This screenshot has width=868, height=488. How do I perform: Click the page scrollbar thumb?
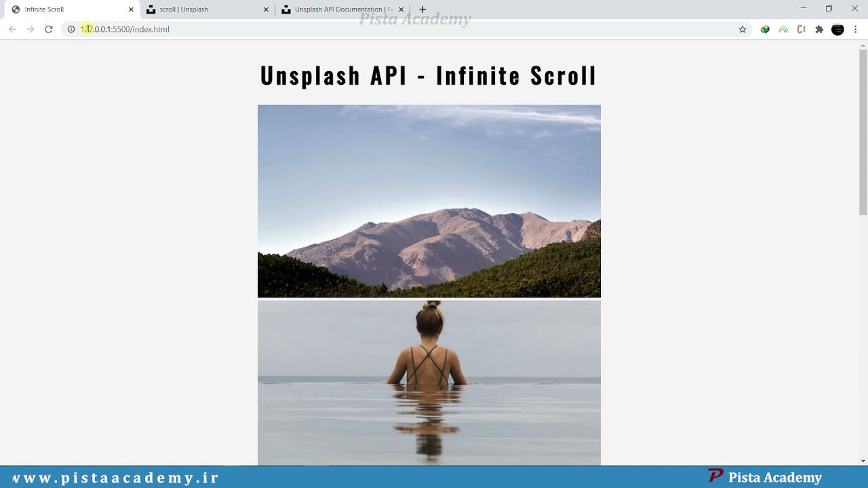pyautogui.click(x=863, y=132)
